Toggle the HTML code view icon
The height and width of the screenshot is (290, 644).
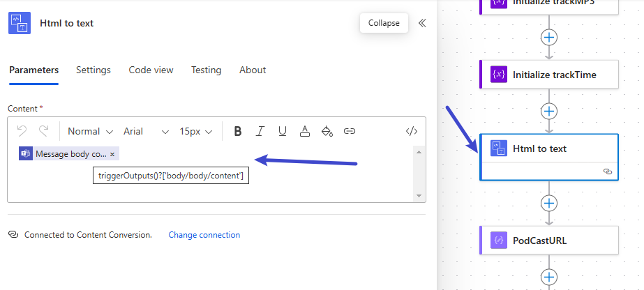click(x=412, y=131)
